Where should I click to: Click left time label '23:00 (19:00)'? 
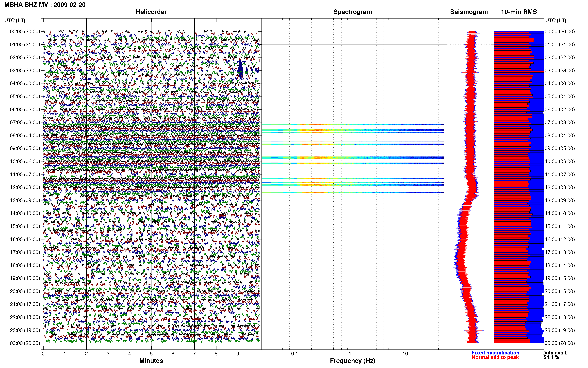(x=25, y=330)
